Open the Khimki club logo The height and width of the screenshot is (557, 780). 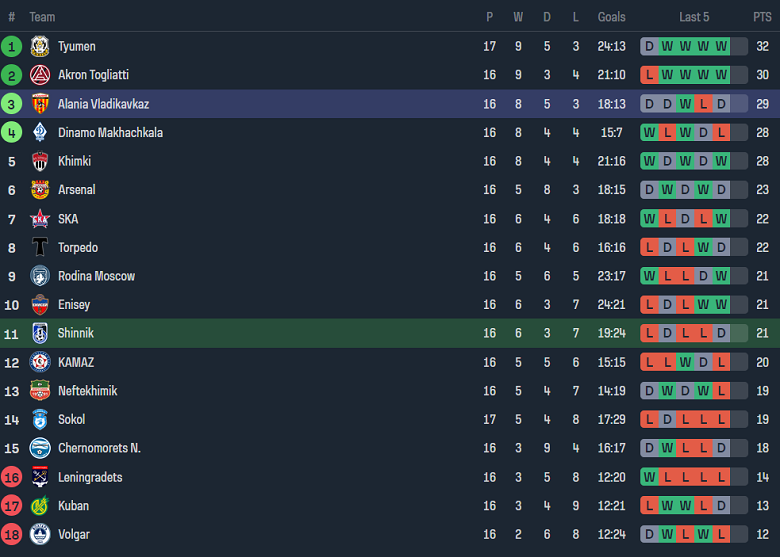coord(40,161)
